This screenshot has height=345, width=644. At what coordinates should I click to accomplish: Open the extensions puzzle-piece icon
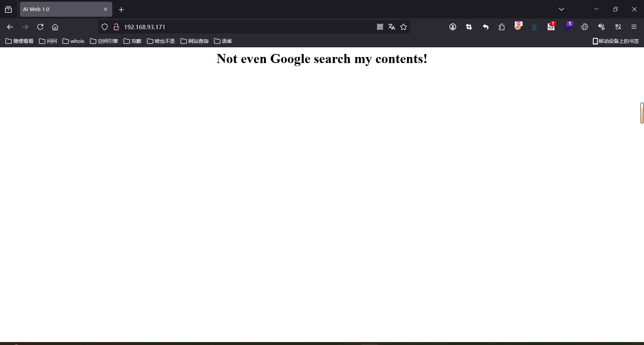501,27
